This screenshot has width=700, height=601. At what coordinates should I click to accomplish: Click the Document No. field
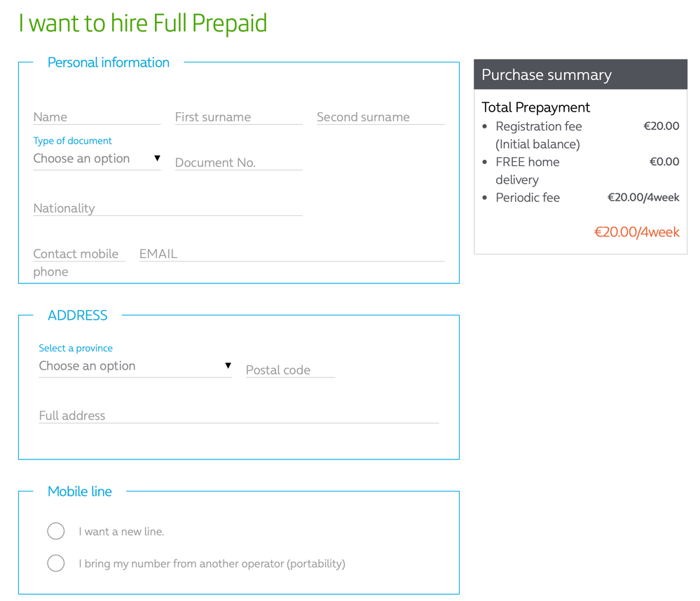pyautogui.click(x=238, y=163)
